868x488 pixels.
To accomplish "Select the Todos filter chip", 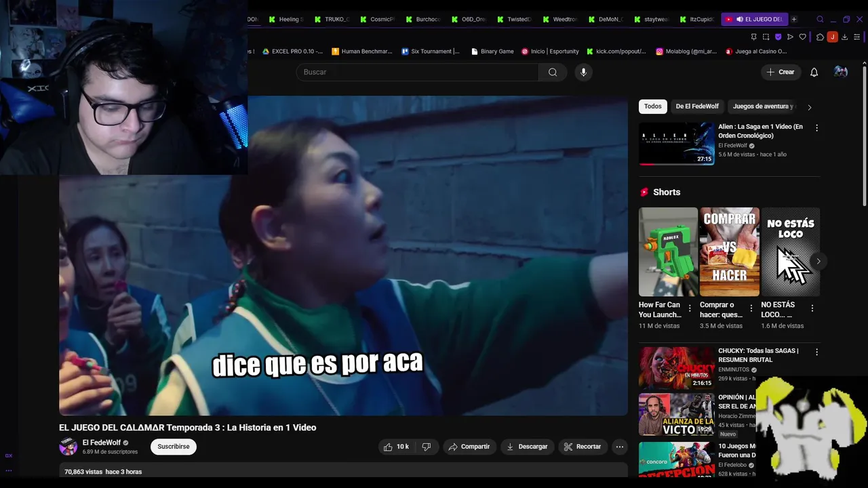I will (x=653, y=106).
